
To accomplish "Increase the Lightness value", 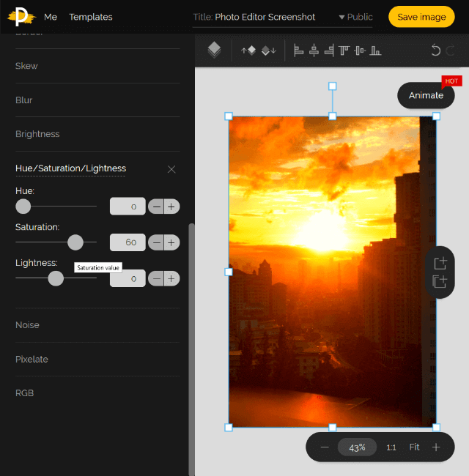I will tap(171, 279).
